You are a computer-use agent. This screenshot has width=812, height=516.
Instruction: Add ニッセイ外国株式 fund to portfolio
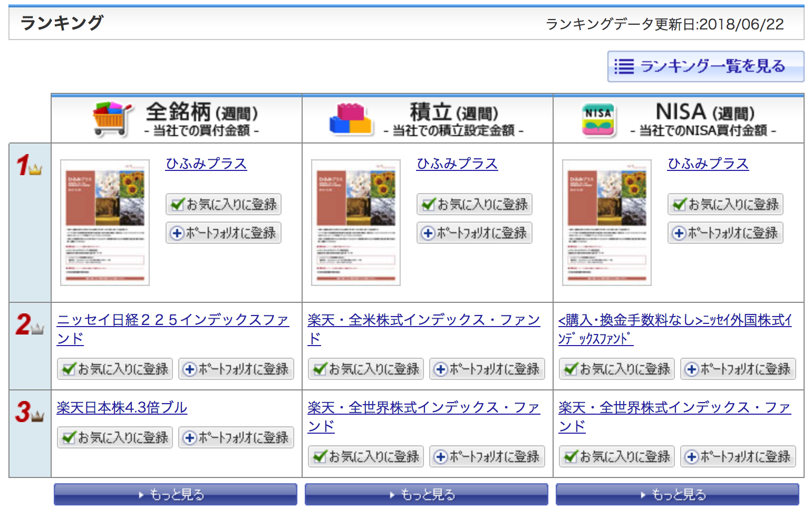(738, 369)
